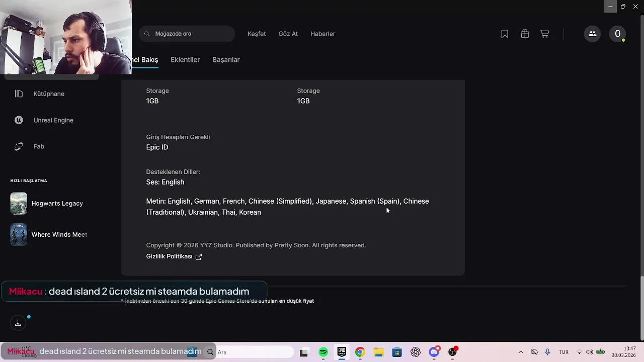Click the Fab logo icon

pos(19,146)
